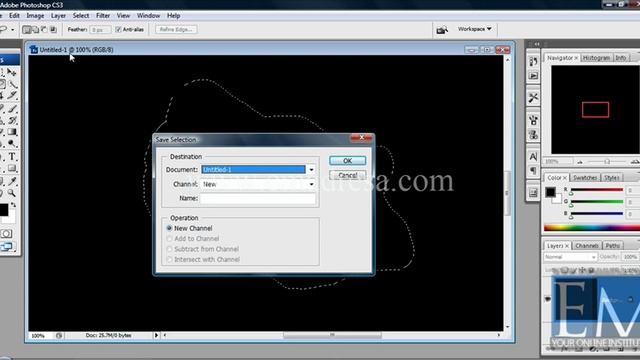Click the Feather input field
Image resolution: width=640 pixels, height=360 pixels.
click(x=100, y=30)
